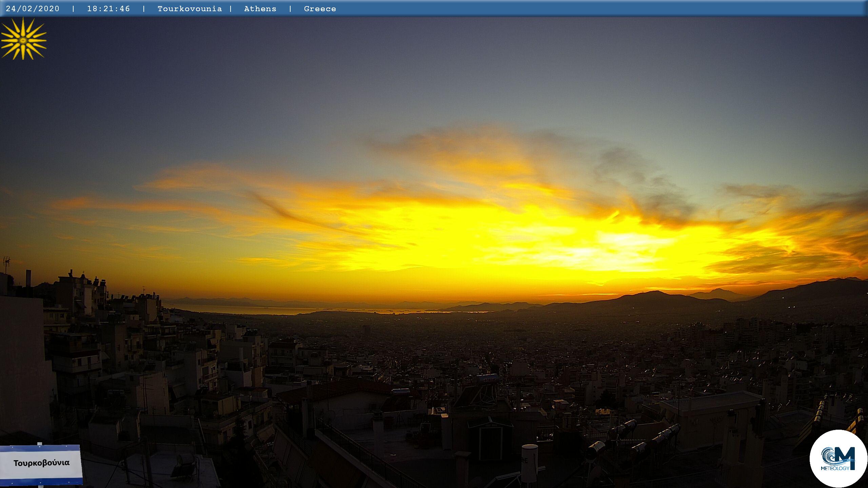The width and height of the screenshot is (868, 488).
Task: Click the center of the Vergina sun emblem
Action: (x=23, y=40)
